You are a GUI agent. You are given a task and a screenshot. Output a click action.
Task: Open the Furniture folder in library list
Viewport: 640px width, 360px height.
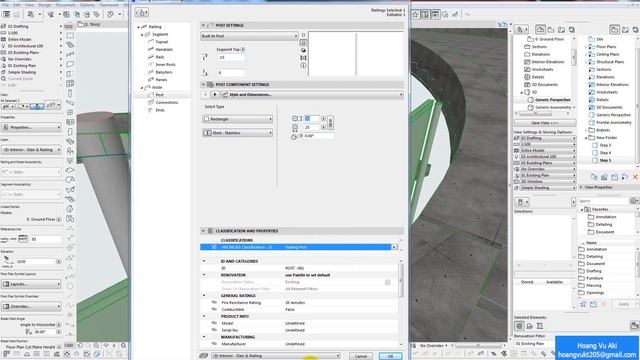594,278
